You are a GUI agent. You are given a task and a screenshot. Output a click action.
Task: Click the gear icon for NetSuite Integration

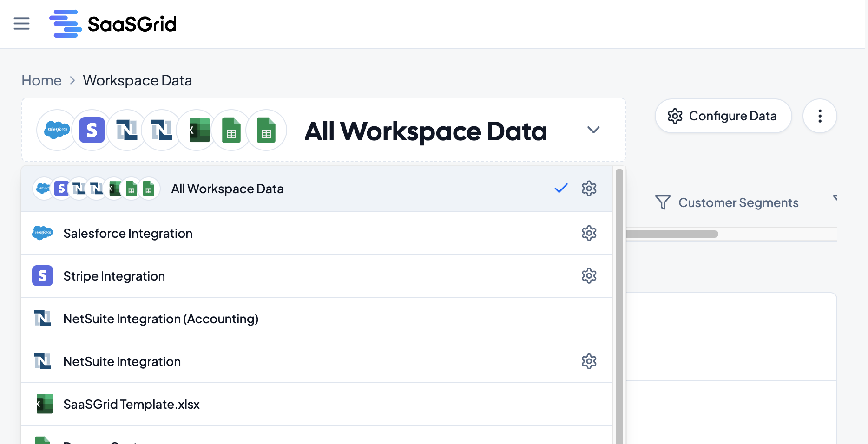pyautogui.click(x=589, y=361)
